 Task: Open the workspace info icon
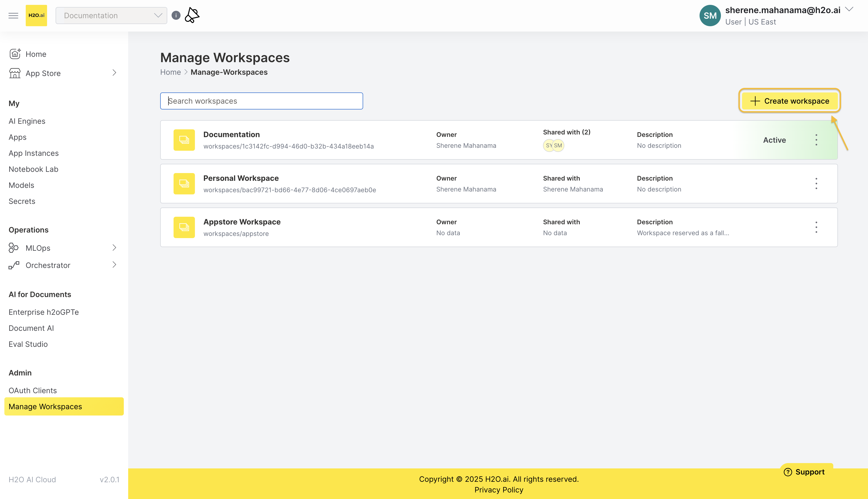tap(176, 16)
